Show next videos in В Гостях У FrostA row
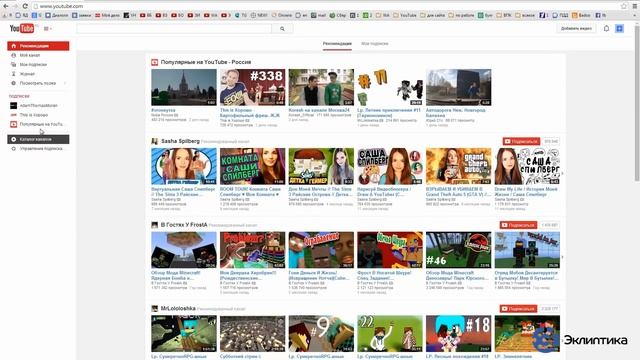The height and width of the screenshot is (360, 640). (562, 257)
